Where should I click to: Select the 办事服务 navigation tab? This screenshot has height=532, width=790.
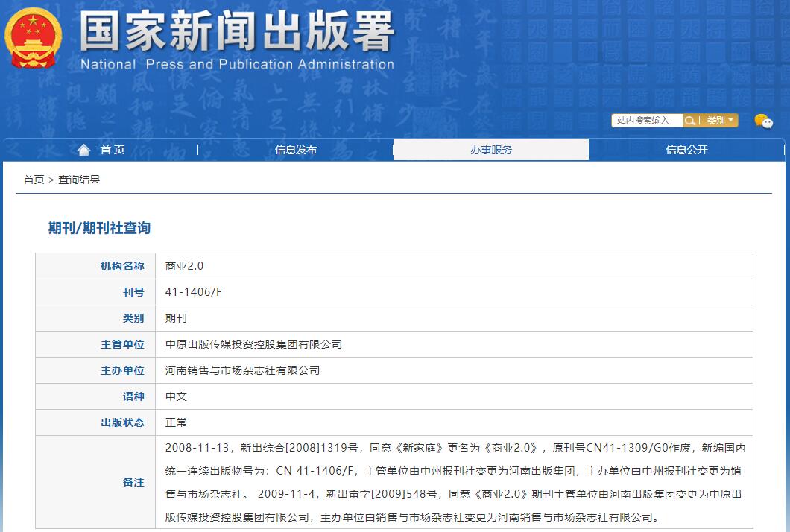pos(490,150)
